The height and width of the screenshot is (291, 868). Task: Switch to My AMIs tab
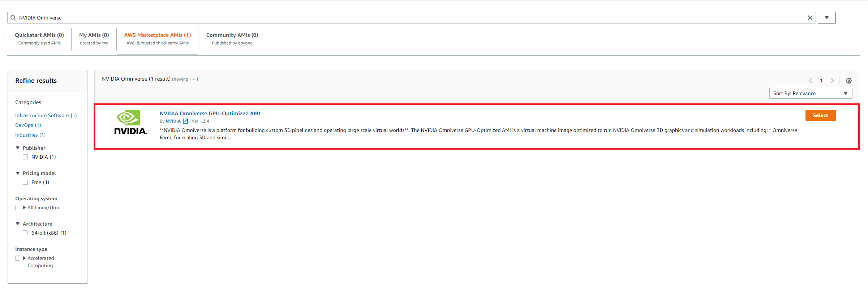[94, 39]
